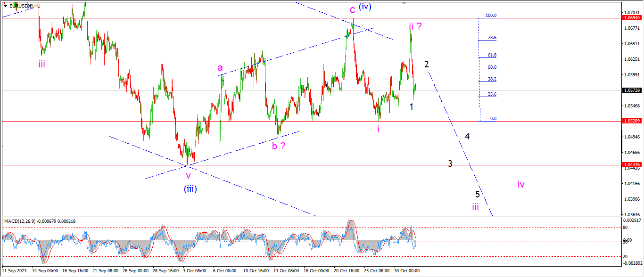
Task: Select the 1.05209 red price level tag
Action: coord(632,121)
